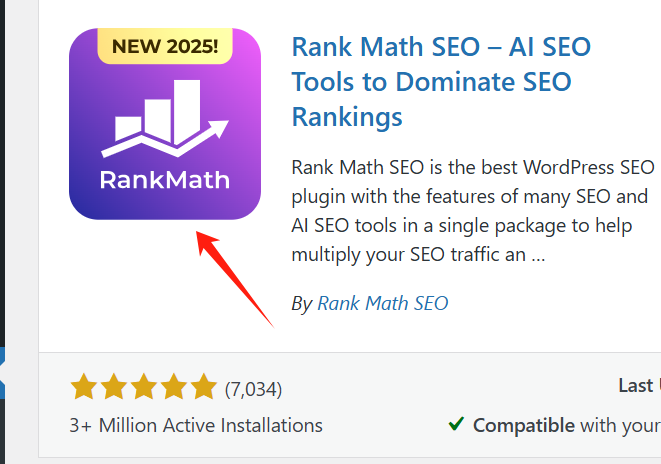Click the plugin description paragraph
Screen dimensions: 661x464
[x=472, y=210]
